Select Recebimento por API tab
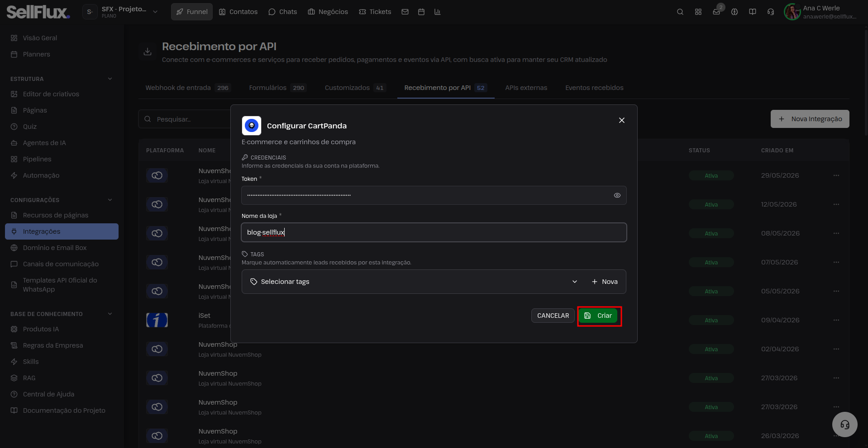 tap(446, 88)
